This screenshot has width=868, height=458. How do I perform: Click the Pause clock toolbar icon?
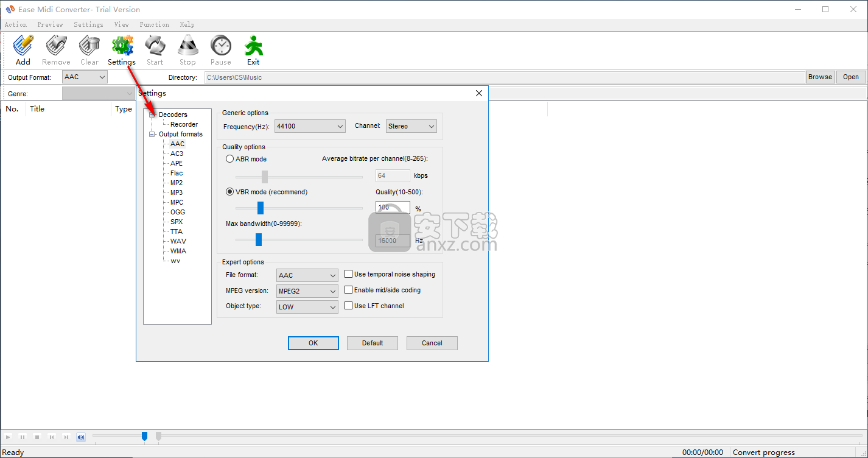[220, 46]
